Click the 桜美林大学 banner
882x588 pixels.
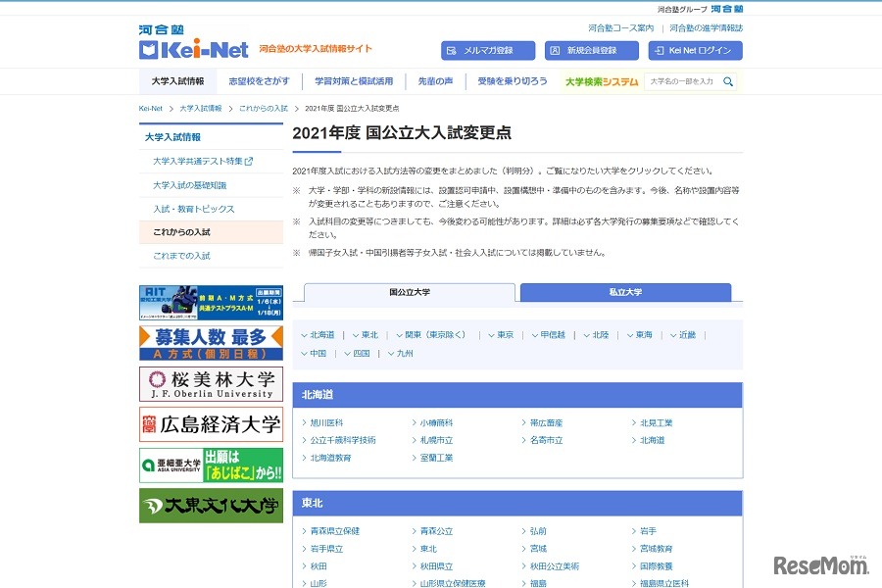[x=211, y=383]
